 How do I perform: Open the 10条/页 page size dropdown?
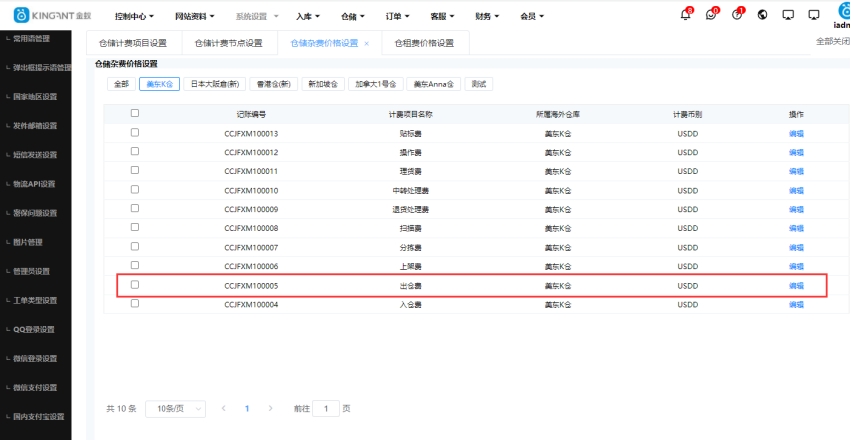point(176,409)
